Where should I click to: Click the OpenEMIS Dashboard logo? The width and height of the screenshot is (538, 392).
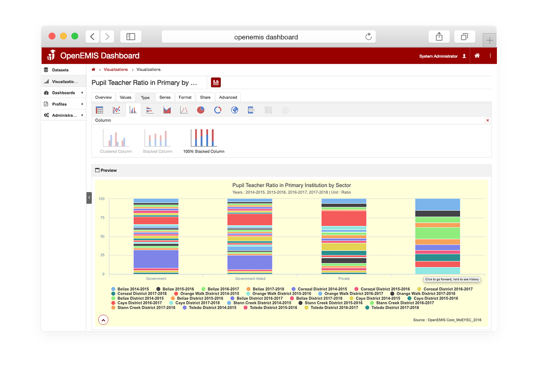94,56
